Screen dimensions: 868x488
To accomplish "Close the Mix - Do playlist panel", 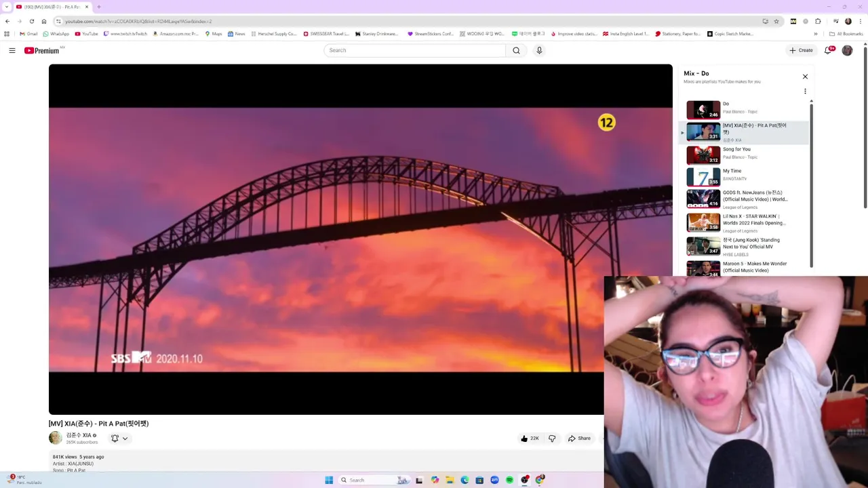I will [805, 77].
